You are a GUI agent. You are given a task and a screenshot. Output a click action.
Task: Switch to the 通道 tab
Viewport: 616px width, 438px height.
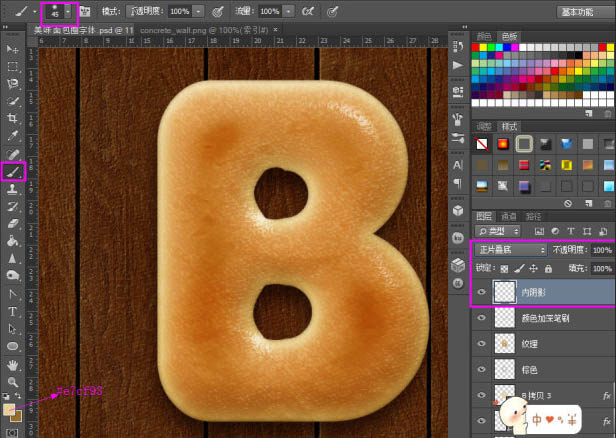point(508,216)
